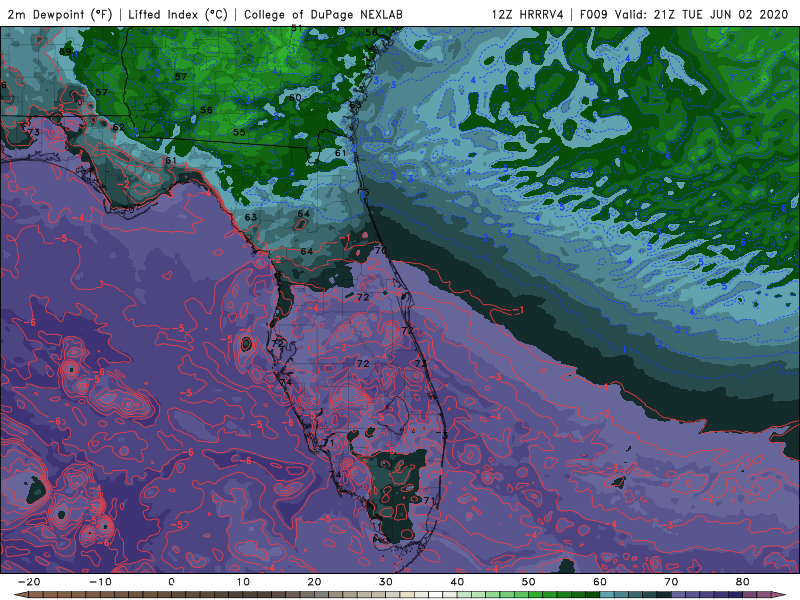Click the "Lifted Index (°C)" title label
Viewport: 800px width, 600px height.
(178, 14)
